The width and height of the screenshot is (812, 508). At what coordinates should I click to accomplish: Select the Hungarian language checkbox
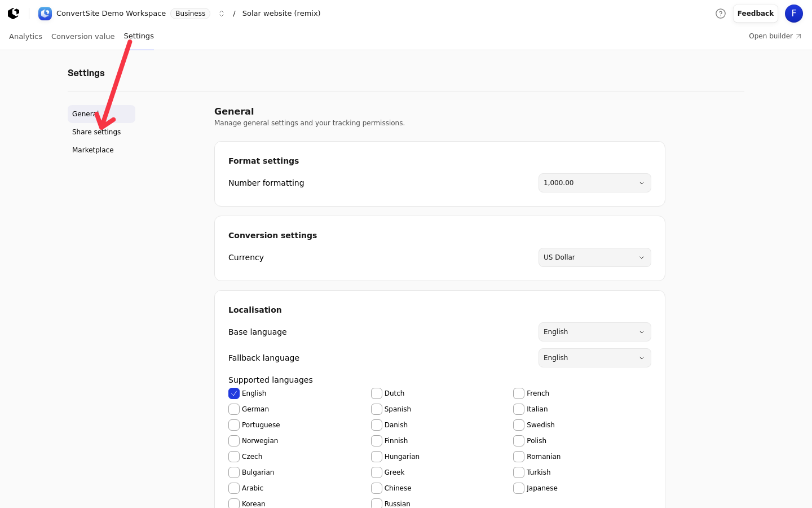point(377,457)
